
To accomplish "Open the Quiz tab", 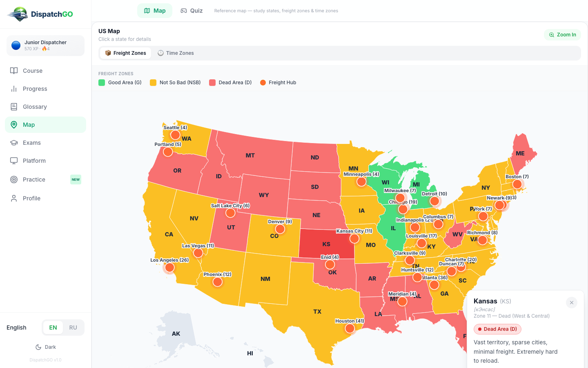I will [192, 11].
